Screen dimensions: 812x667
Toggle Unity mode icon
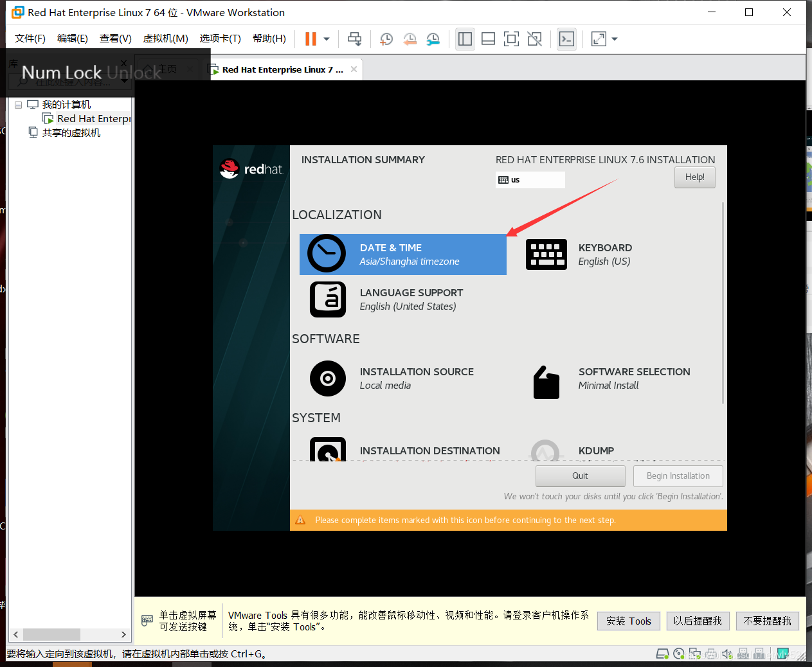(534, 39)
